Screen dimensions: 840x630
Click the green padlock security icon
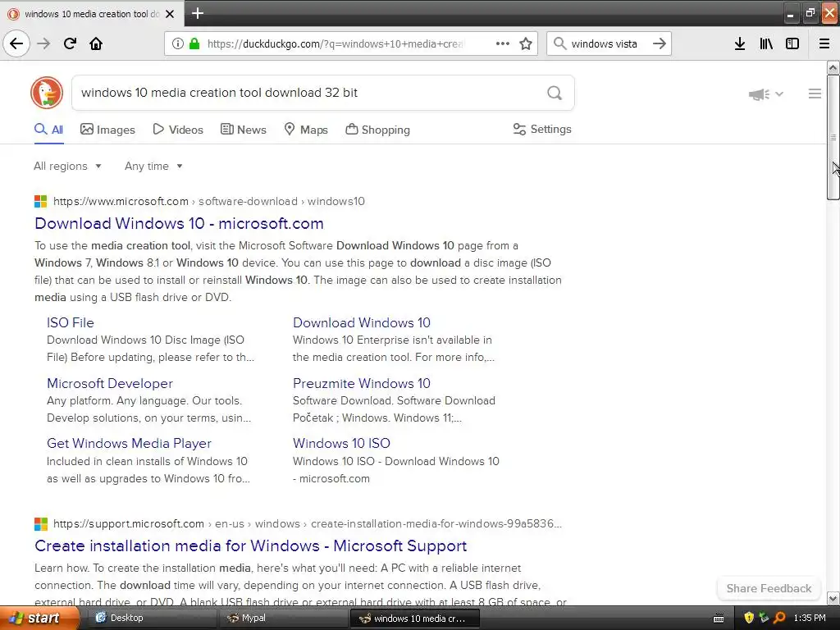click(x=194, y=43)
